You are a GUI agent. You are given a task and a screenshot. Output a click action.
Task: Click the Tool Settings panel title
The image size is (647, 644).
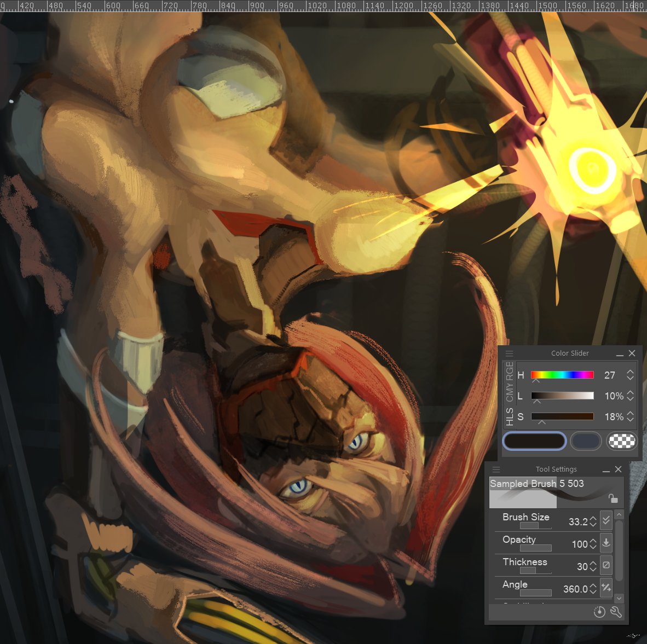(556, 469)
